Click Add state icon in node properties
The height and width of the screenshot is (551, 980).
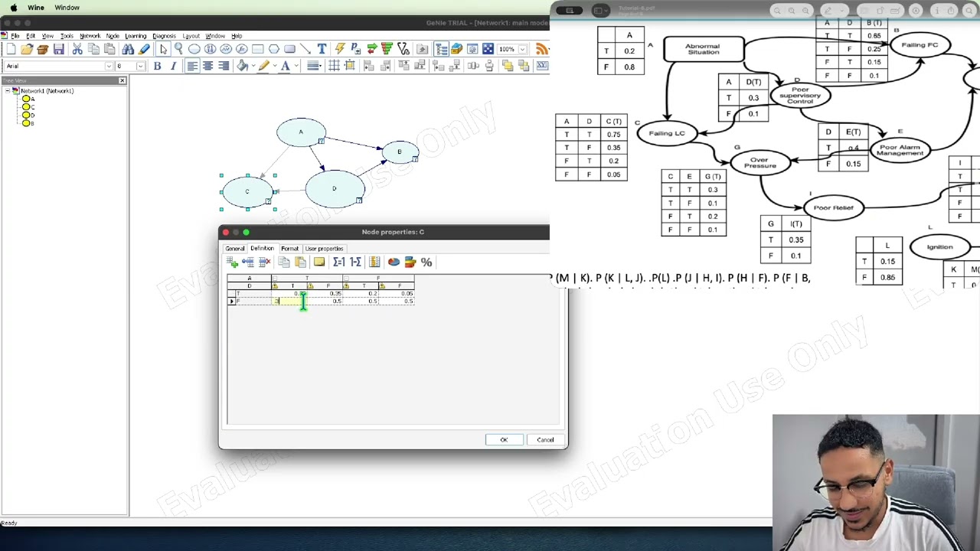point(233,262)
